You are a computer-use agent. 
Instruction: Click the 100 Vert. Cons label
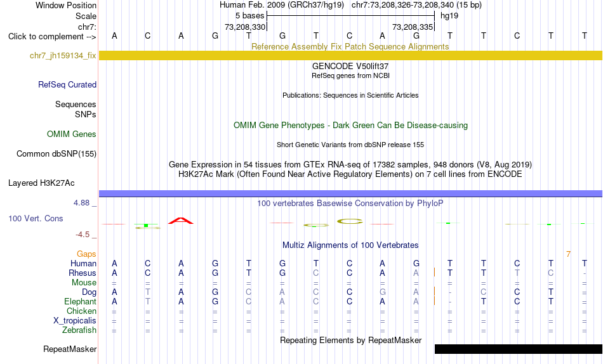click(x=36, y=218)
